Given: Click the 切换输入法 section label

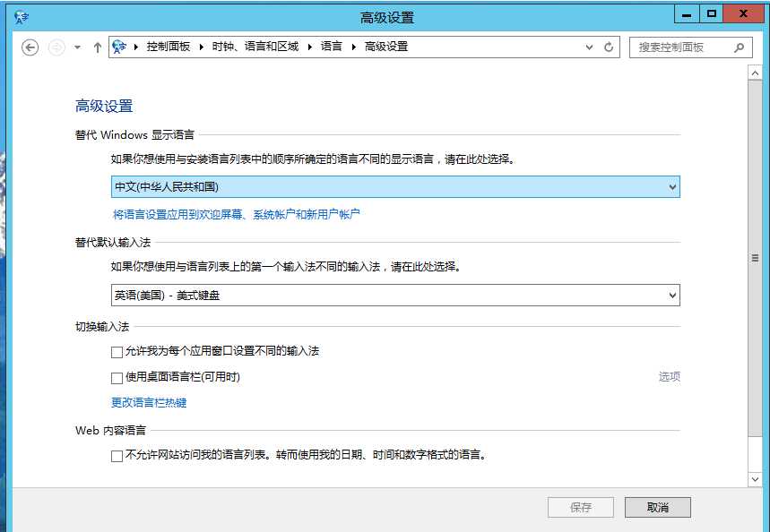Looking at the screenshot, I should point(102,327).
